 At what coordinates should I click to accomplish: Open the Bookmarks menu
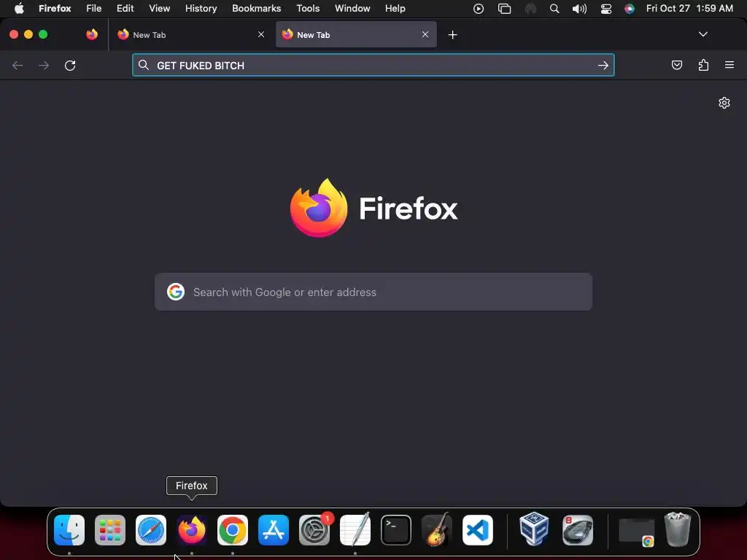pos(256,9)
